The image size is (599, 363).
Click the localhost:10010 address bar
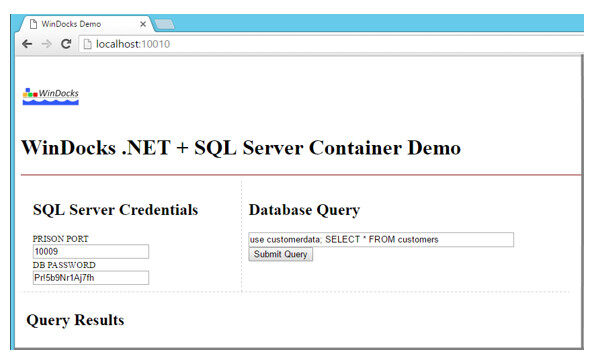[x=332, y=44]
